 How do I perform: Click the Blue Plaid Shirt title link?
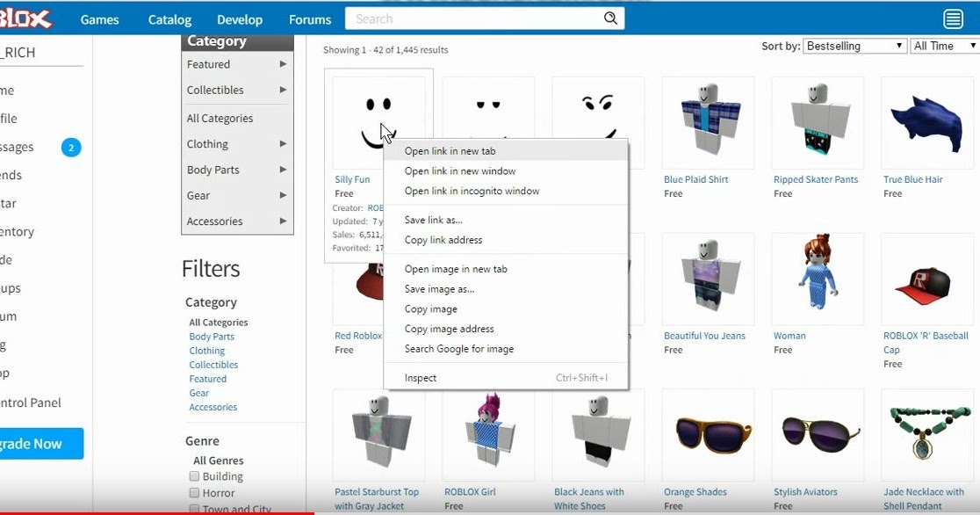click(696, 179)
